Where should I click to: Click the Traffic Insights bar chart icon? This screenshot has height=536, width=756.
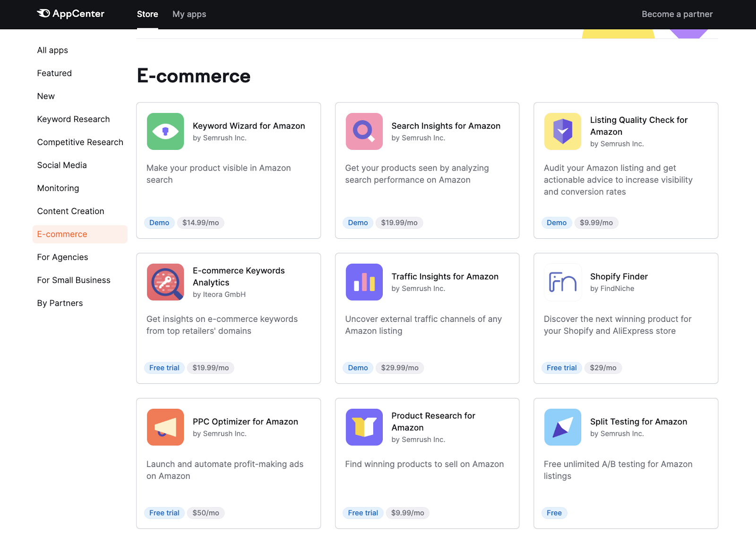364,282
